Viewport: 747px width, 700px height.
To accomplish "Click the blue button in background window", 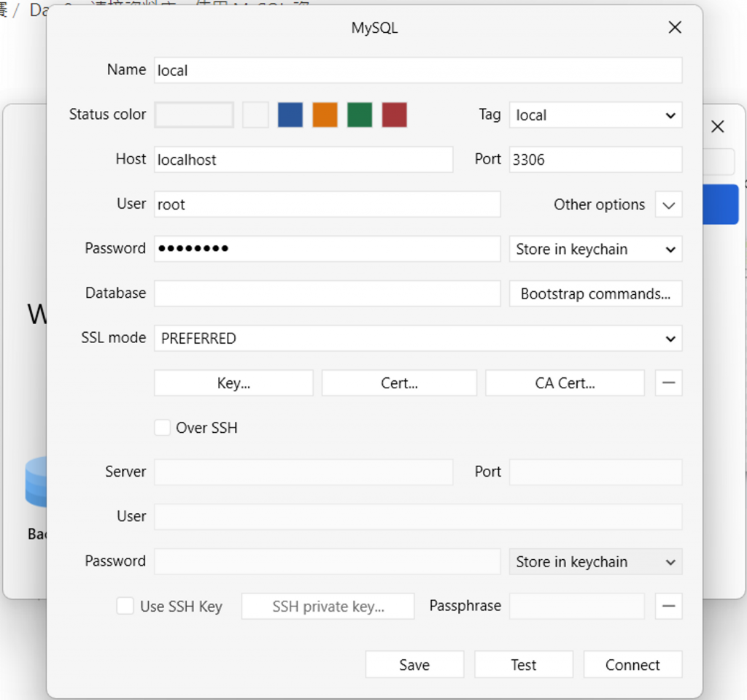I will pos(720,204).
